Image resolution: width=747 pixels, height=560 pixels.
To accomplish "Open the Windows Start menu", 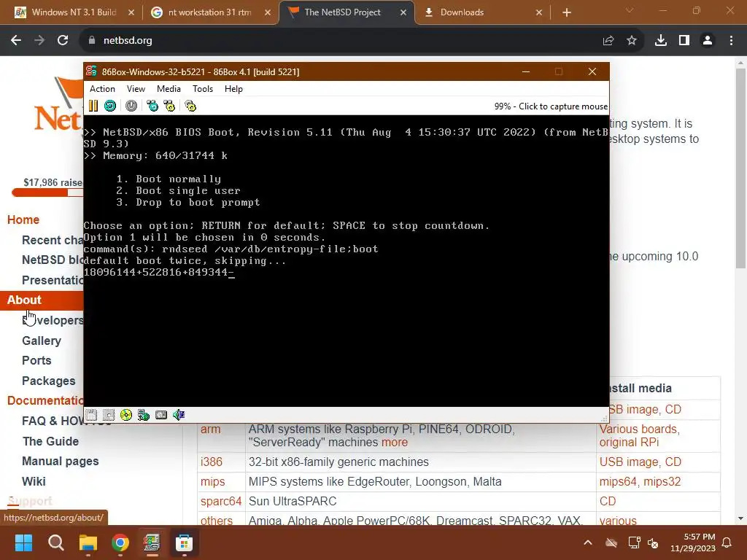I will pyautogui.click(x=23, y=542).
